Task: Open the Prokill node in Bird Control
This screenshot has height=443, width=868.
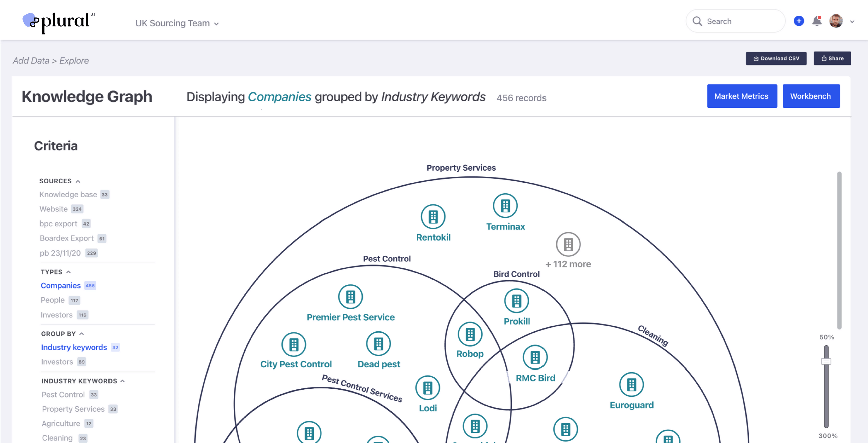Action: [516, 301]
